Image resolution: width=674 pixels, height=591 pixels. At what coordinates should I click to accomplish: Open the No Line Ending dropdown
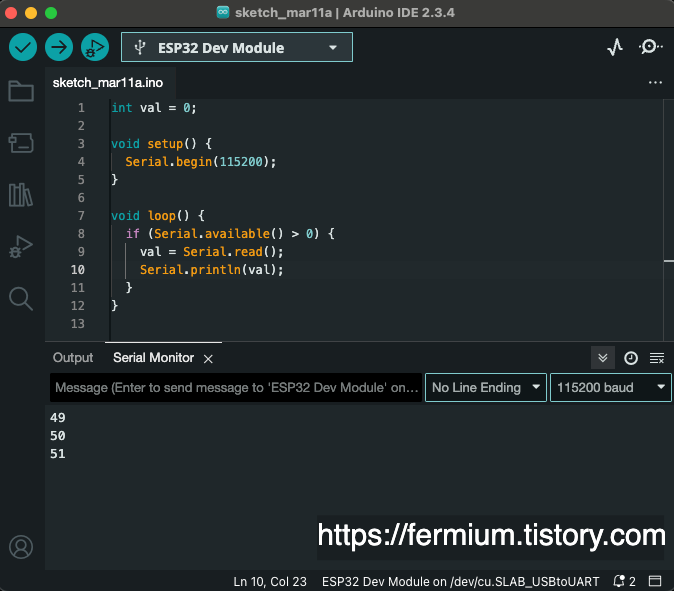point(486,388)
